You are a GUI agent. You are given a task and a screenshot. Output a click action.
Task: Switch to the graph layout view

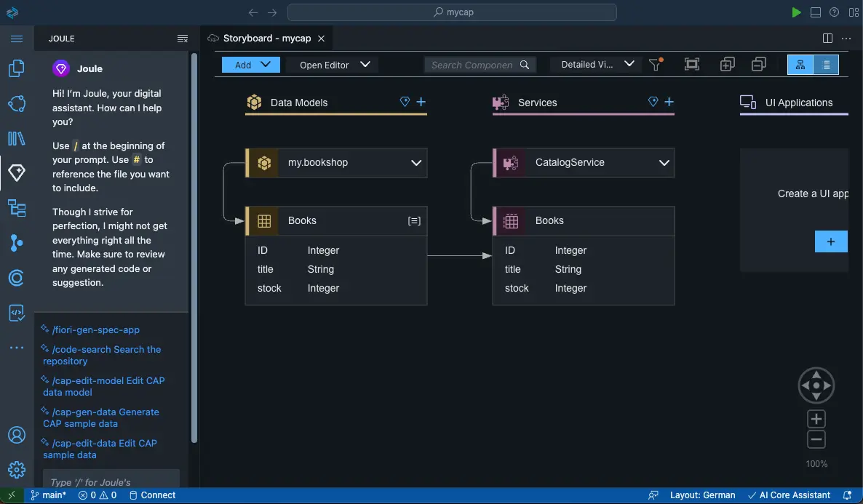pyautogui.click(x=800, y=65)
